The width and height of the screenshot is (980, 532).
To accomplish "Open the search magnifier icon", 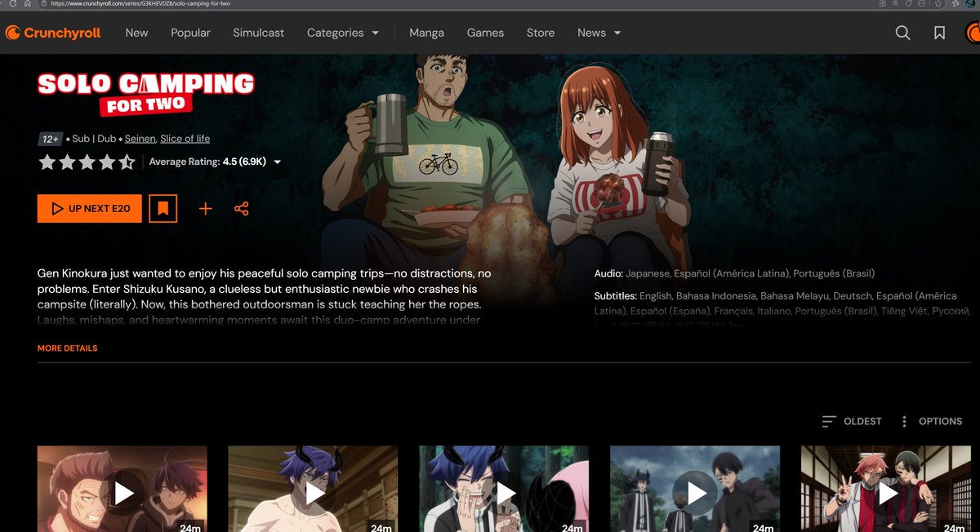I will click(902, 33).
